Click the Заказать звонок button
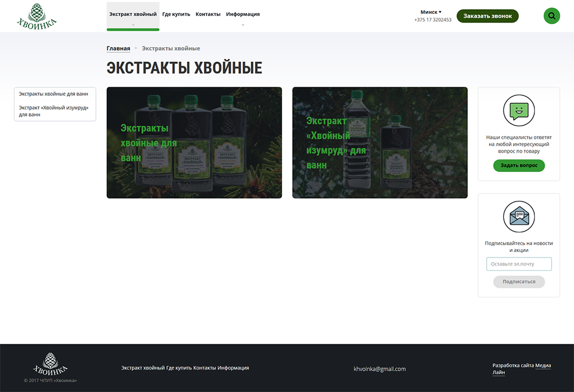 coord(487,16)
